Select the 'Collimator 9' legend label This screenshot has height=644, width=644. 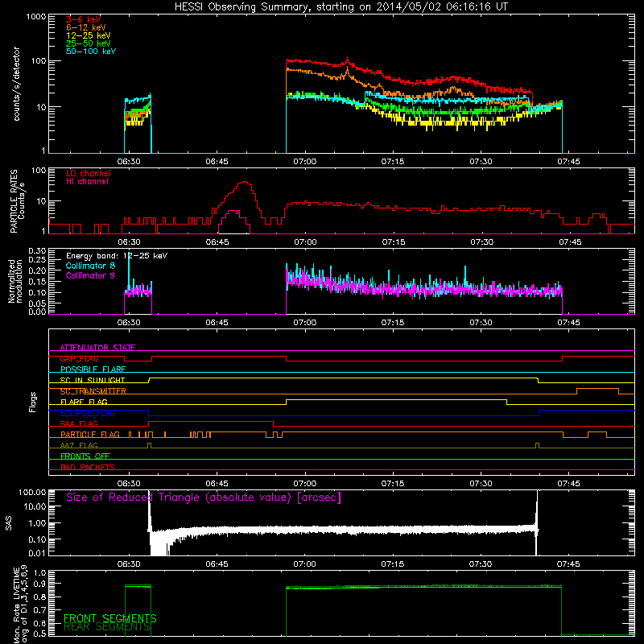[90, 275]
